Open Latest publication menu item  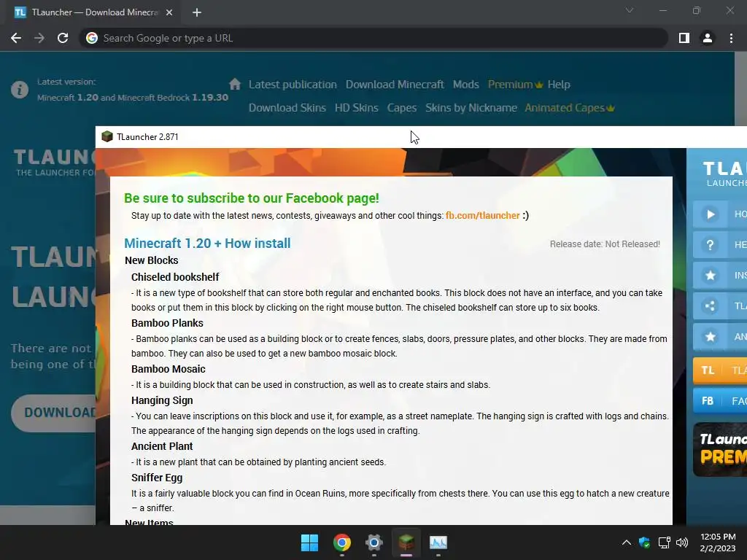(293, 85)
